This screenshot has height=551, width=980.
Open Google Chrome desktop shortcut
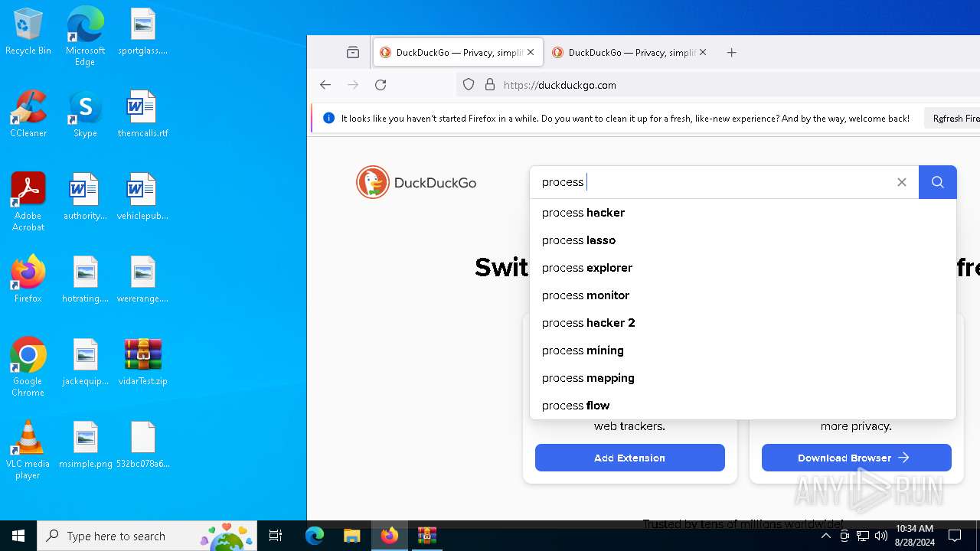[x=28, y=367]
